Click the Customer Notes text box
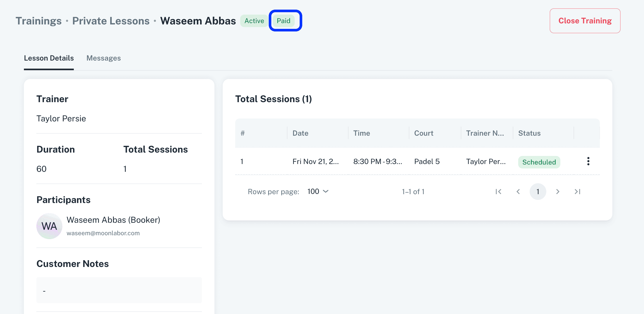Image resolution: width=644 pixels, height=314 pixels. [119, 290]
